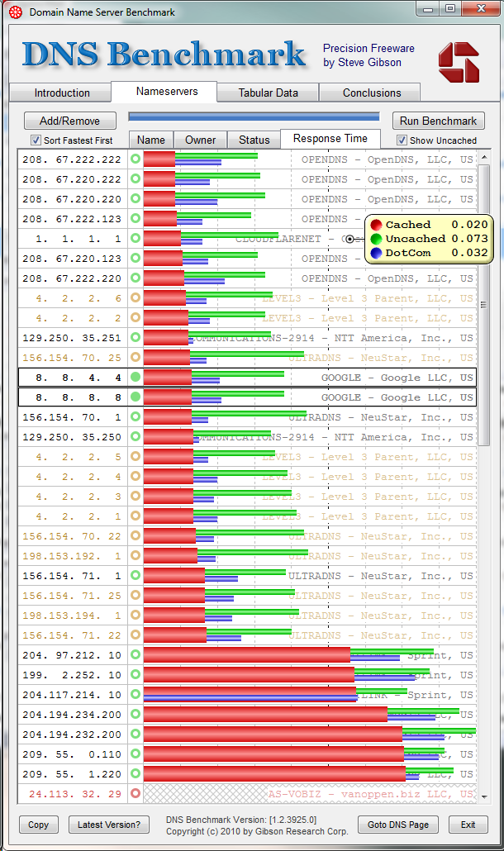Image resolution: width=504 pixels, height=851 pixels.
Task: Click the Copy button
Action: point(39,825)
